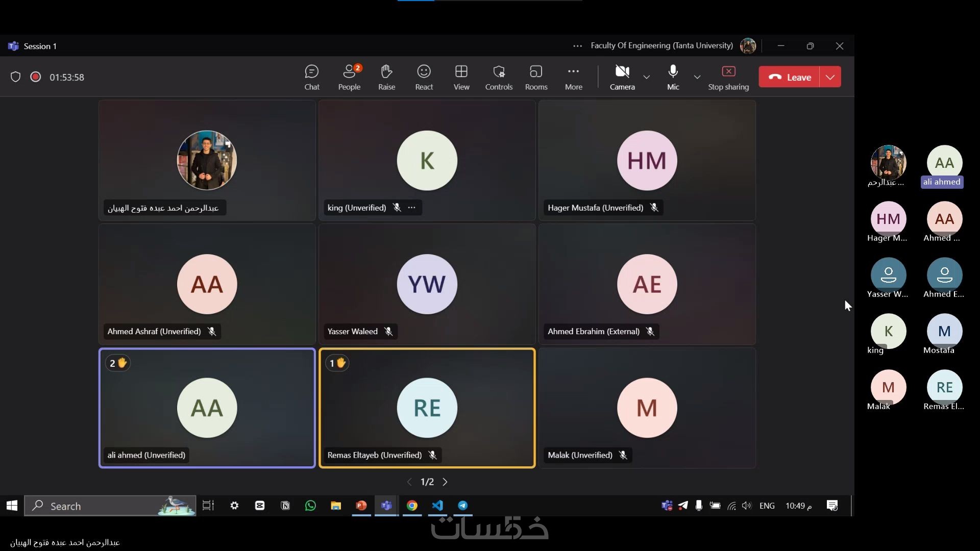The height and width of the screenshot is (551, 980).
Task: Expand the Leave button dropdown arrow
Action: click(830, 77)
